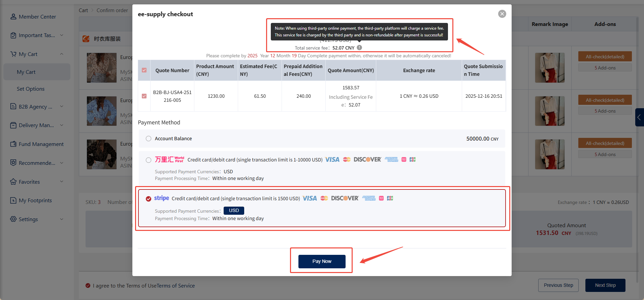Screen dimensions: 644x300
Task: Expand the B2B Agency menu chevron
Action: click(x=62, y=106)
